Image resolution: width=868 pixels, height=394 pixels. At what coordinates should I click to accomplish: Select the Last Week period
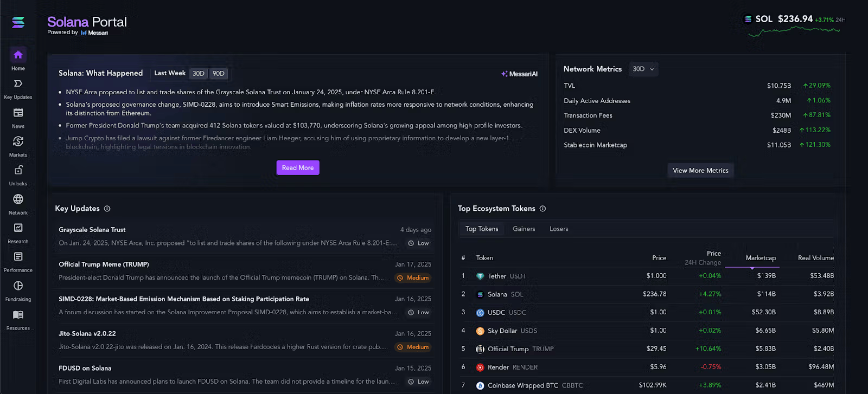pyautogui.click(x=170, y=73)
